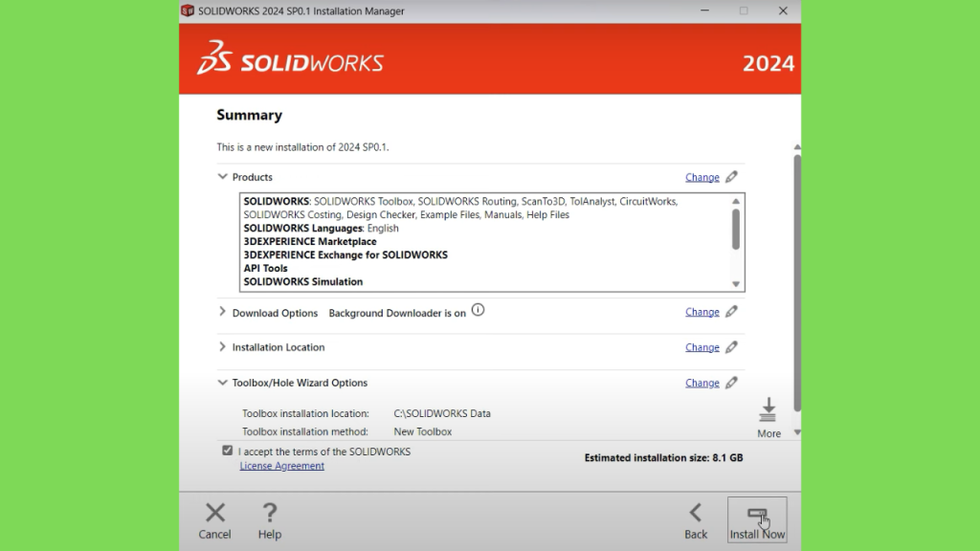Start installation with Install Now
Screen dimensions: 980x551
[x=757, y=519]
